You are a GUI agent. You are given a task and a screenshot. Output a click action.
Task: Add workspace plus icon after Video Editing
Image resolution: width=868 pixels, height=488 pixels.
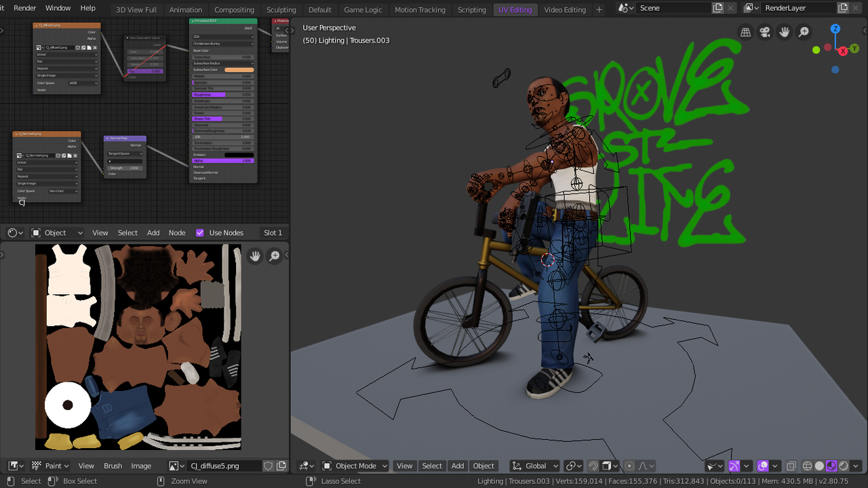tap(599, 9)
